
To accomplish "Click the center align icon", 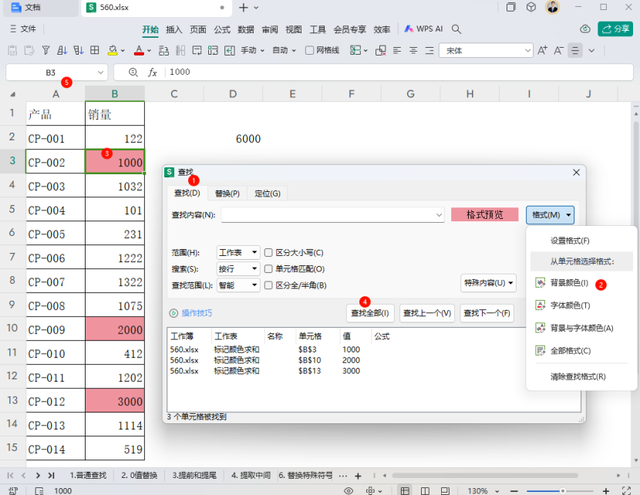I will point(413,50).
